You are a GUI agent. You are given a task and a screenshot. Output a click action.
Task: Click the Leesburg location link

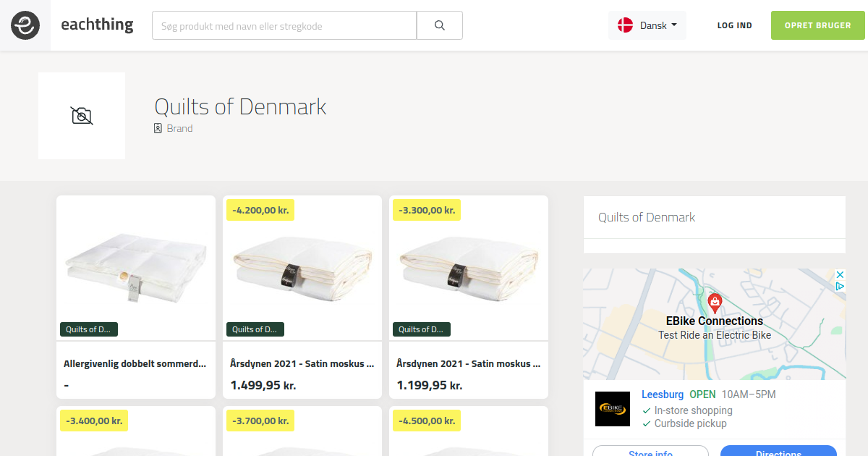pyautogui.click(x=663, y=394)
